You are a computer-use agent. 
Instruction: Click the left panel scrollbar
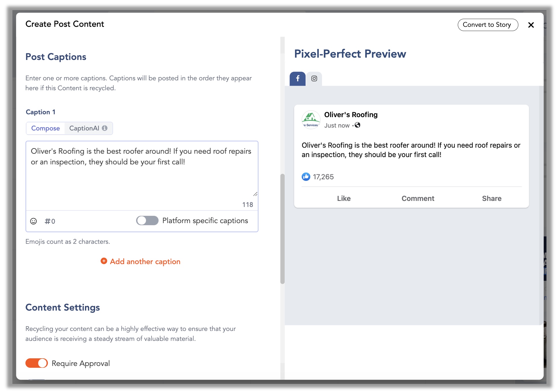pos(282,229)
